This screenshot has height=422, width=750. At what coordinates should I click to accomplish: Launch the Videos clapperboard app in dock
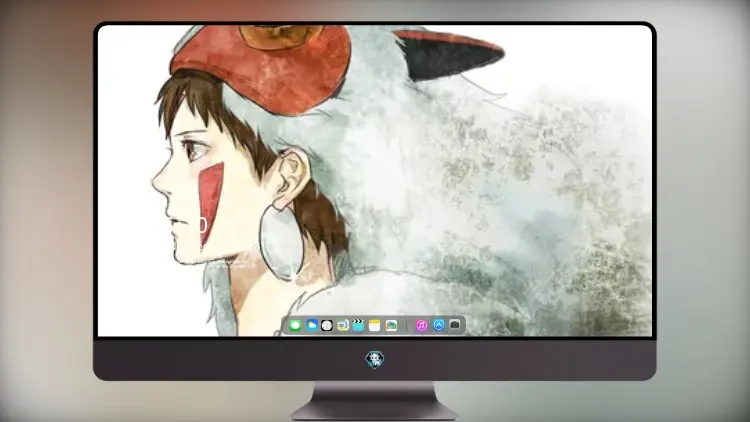coord(358,326)
